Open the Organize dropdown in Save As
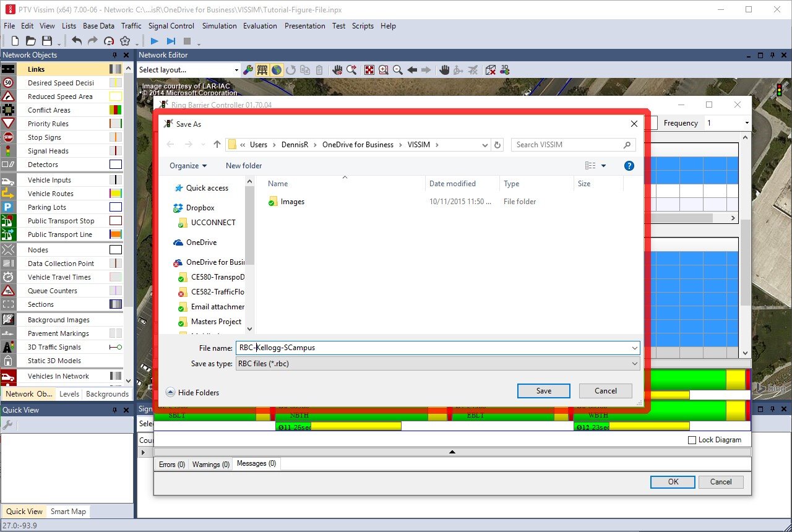 tap(188, 166)
